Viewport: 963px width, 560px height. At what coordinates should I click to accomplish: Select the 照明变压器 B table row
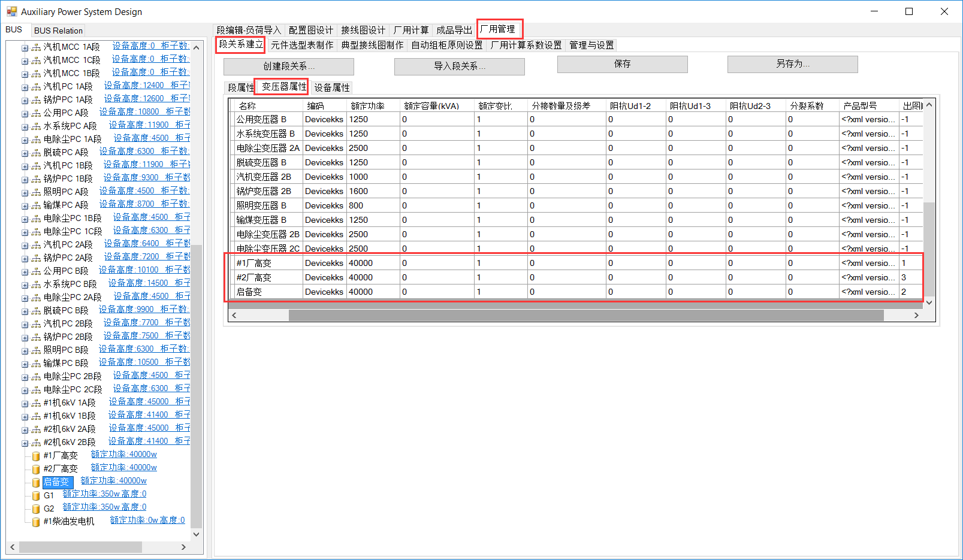[576, 205]
